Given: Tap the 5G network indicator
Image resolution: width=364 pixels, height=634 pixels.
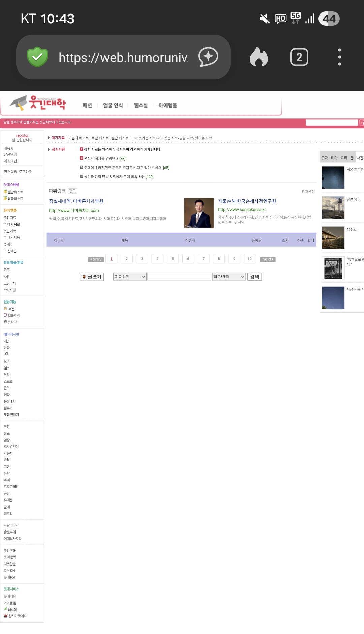Looking at the screenshot, I should pos(296,18).
